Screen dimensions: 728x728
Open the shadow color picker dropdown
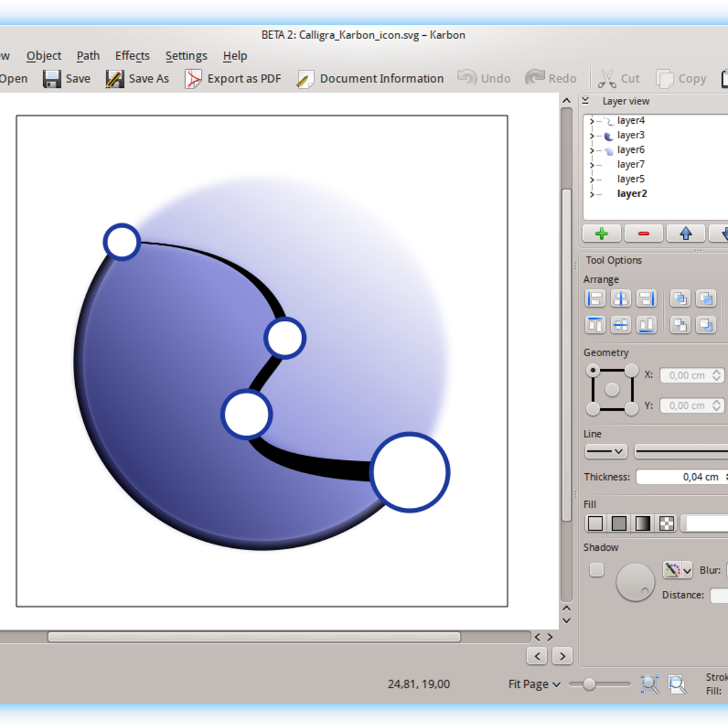coord(678,570)
